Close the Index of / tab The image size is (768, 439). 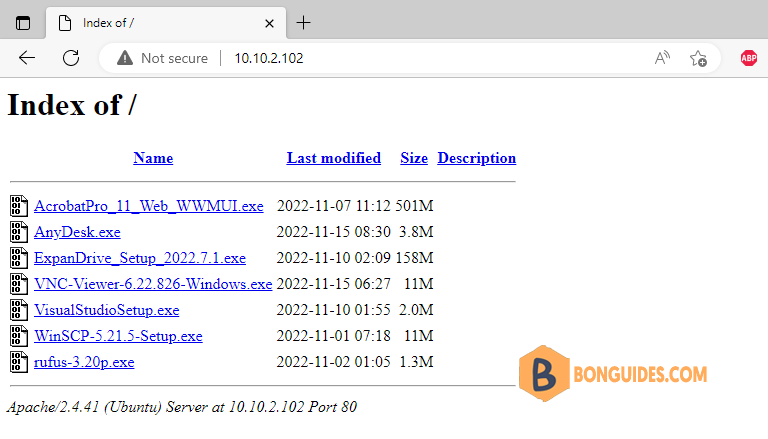point(269,23)
